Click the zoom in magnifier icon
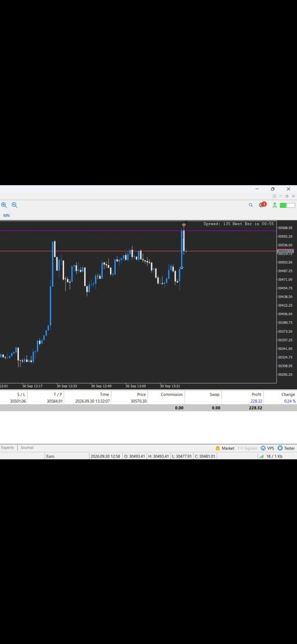Viewport: 297px width, 644px height. tap(4, 205)
